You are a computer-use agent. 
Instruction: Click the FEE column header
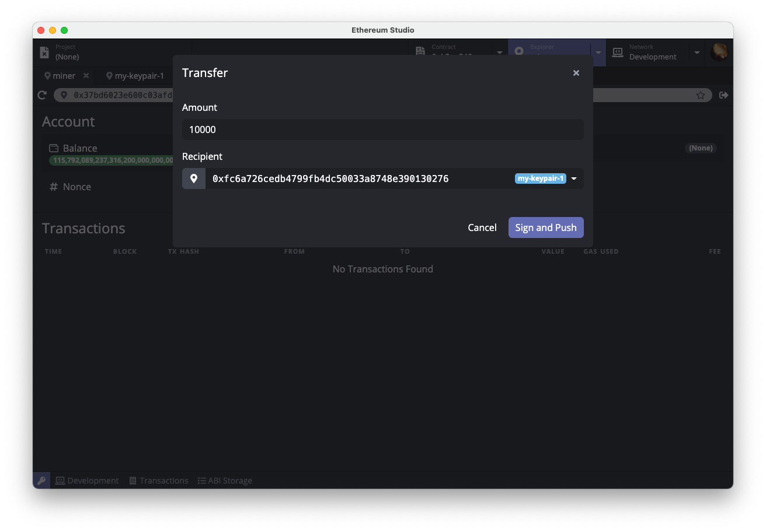coord(715,251)
